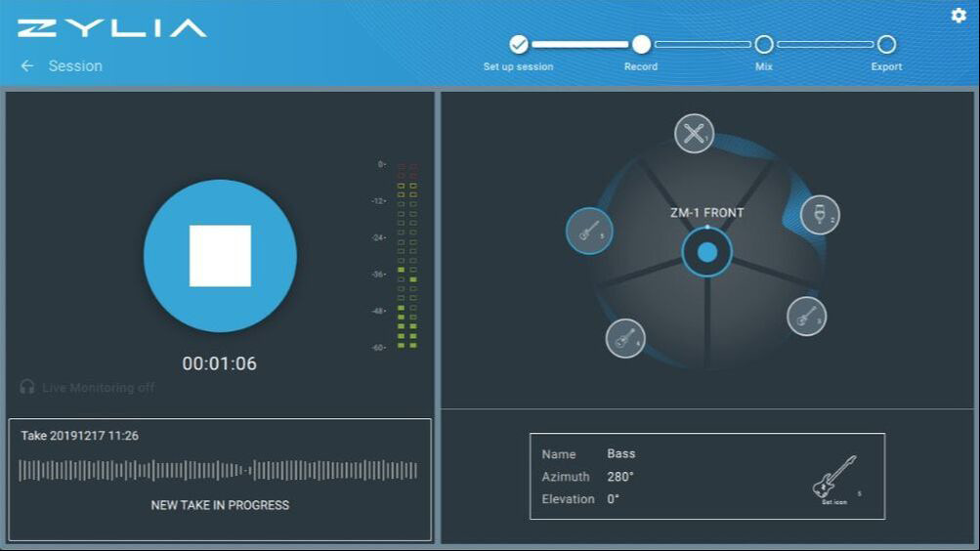Screen dimensions: 980x551
Task: Select the acoustic guitar source icon
Action: (625, 339)
